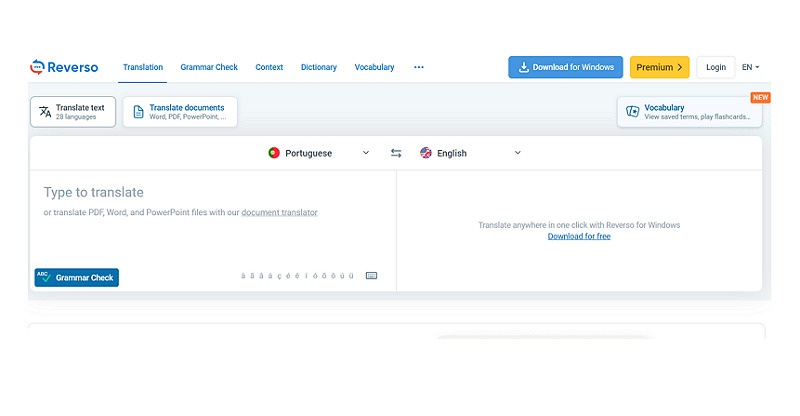Click the Premium arrow chevron

tap(680, 67)
